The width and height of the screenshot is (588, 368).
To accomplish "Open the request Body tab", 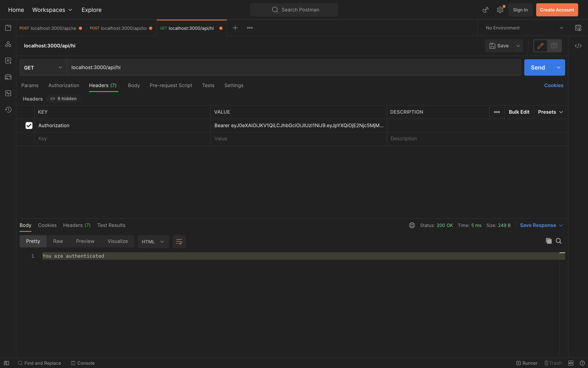I will click(x=134, y=85).
